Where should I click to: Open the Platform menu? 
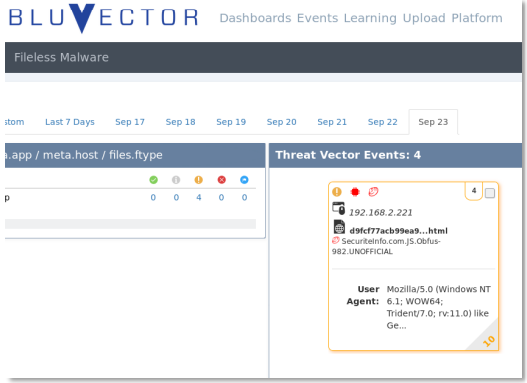tap(477, 18)
